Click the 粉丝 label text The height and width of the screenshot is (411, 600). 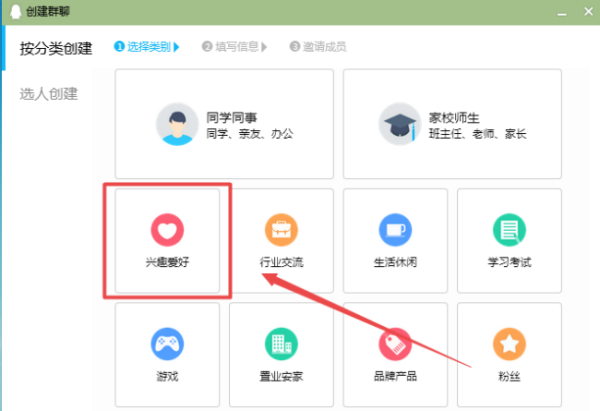pyautogui.click(x=509, y=376)
